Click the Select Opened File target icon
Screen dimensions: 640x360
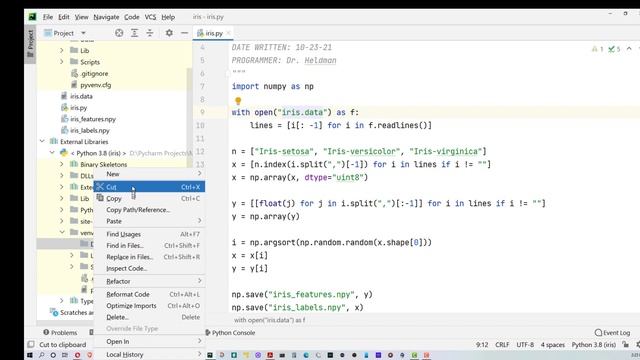tap(119, 33)
